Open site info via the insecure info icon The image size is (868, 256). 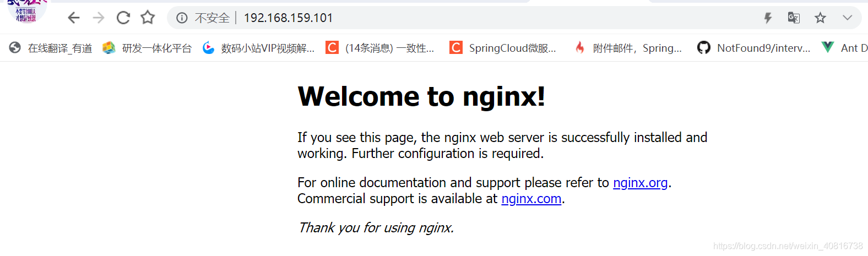182,18
